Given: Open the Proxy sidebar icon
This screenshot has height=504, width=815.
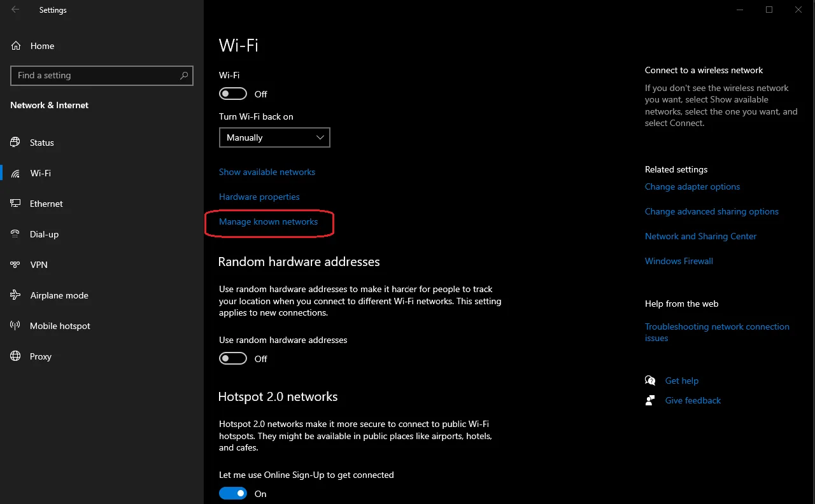Looking at the screenshot, I should point(15,356).
